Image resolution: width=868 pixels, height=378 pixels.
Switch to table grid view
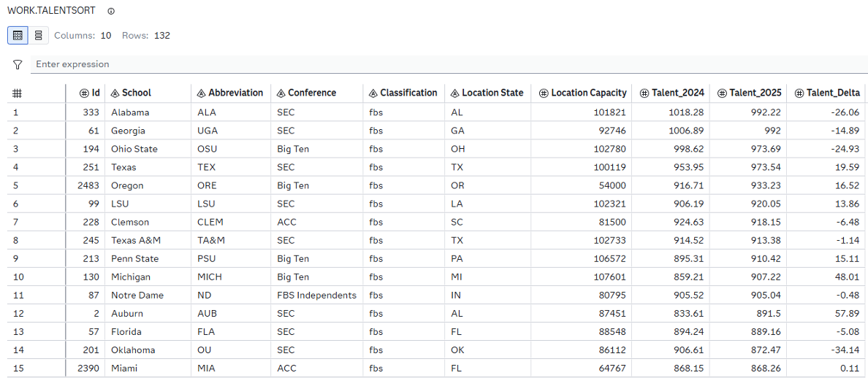pyautogui.click(x=18, y=35)
